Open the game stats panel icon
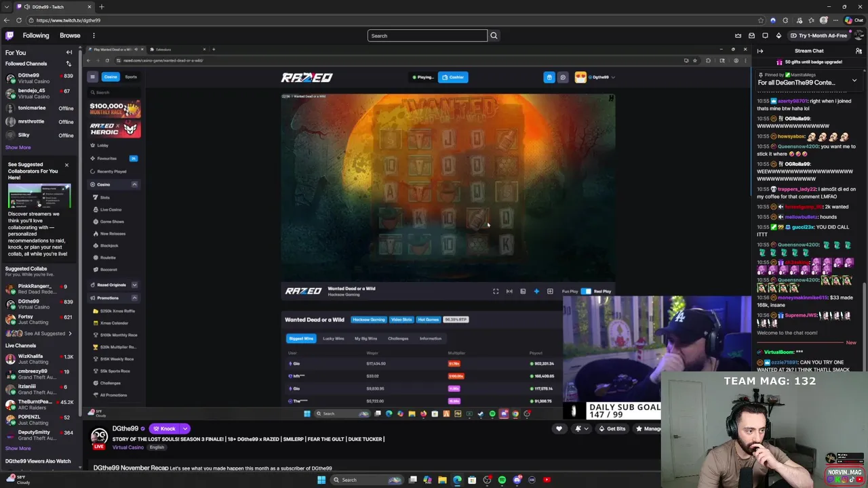 tap(523, 291)
